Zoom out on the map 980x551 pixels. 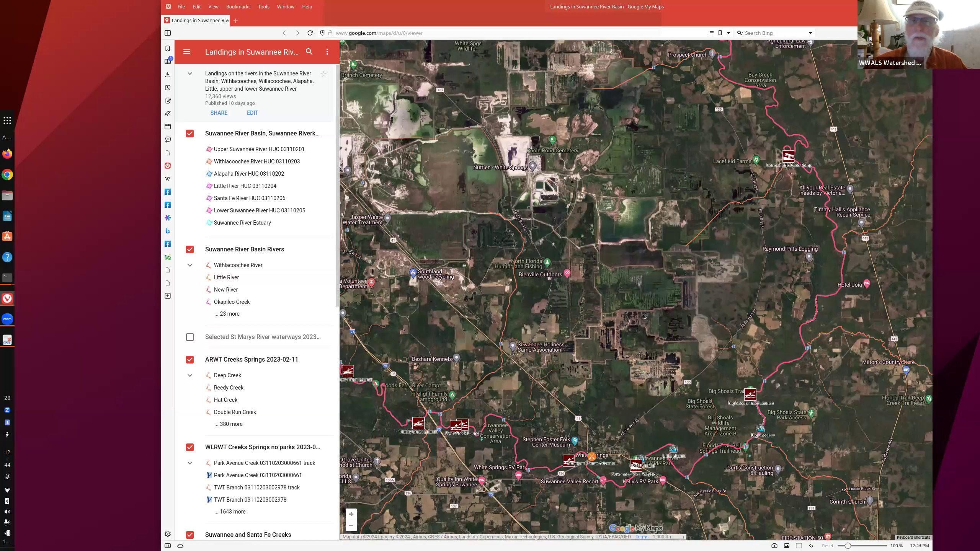[351, 525]
